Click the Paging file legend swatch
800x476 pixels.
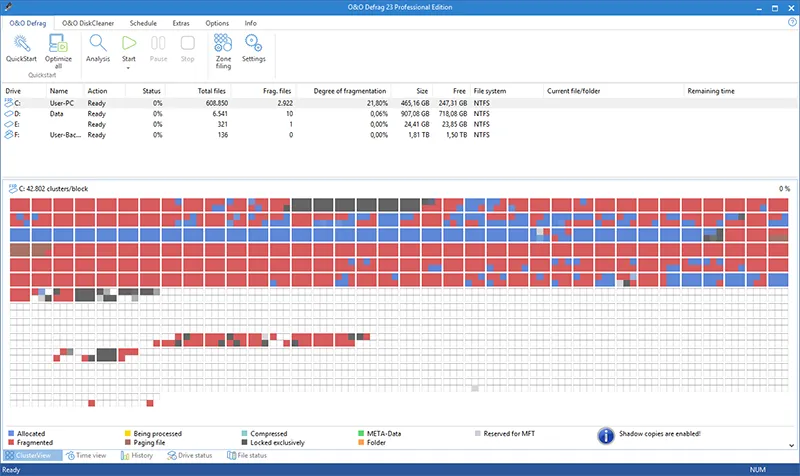pos(128,443)
